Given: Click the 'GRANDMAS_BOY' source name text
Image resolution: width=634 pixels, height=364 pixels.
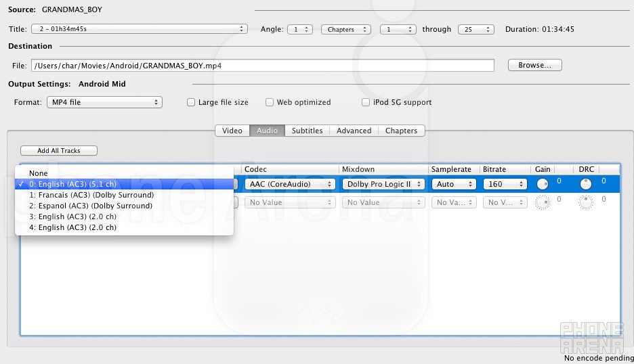Looking at the screenshot, I should [x=72, y=9].
